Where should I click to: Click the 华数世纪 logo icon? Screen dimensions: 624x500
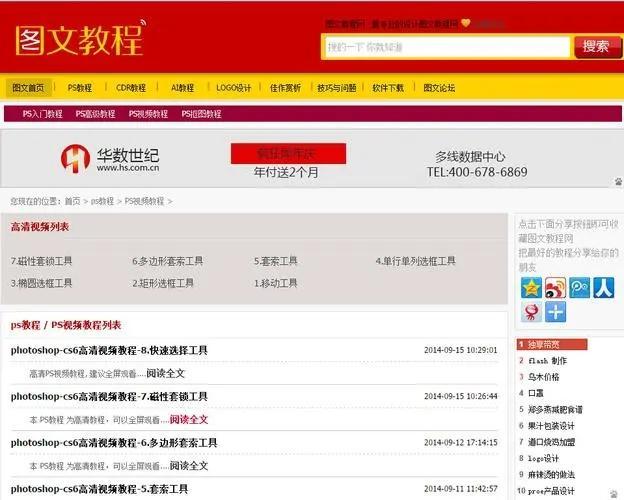click(x=75, y=158)
